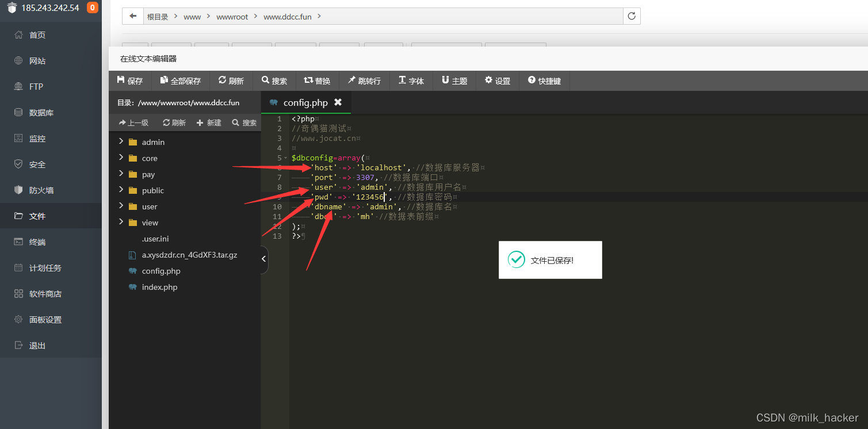Open 字体 font settings
The height and width of the screenshot is (429, 868).
tap(411, 81)
